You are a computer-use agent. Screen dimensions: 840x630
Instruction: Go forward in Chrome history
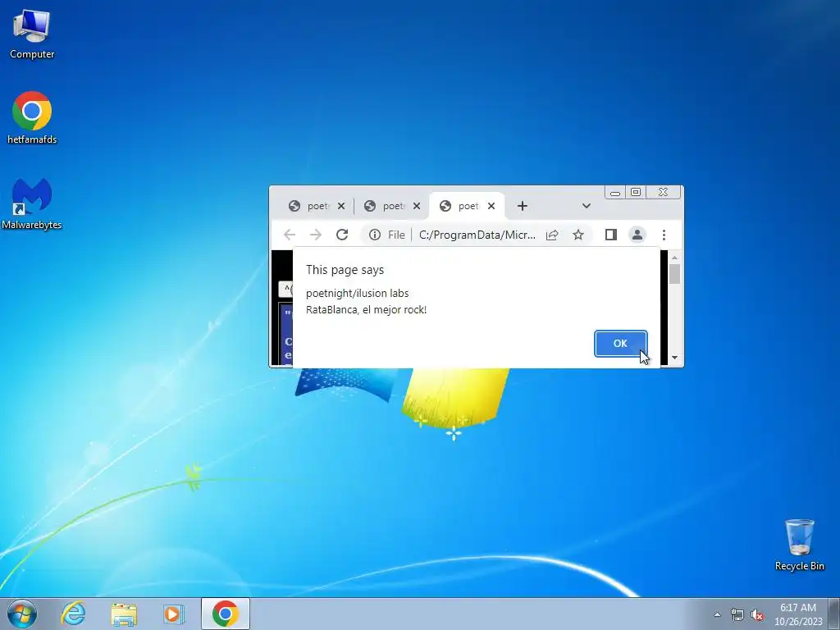point(316,235)
